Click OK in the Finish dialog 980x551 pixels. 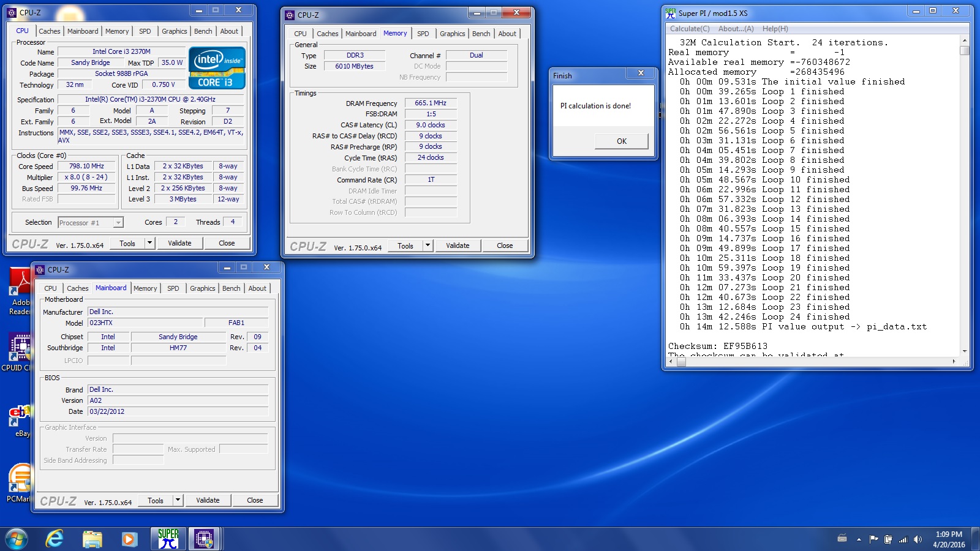622,141
